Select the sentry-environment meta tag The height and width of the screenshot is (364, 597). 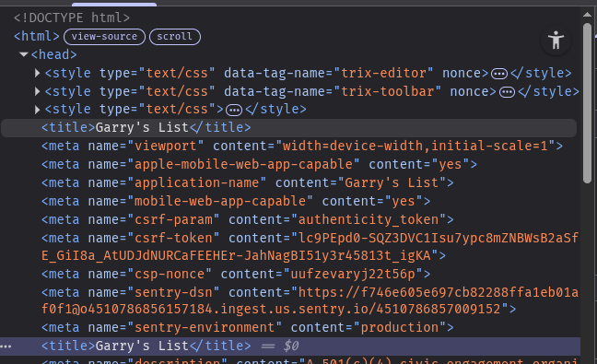coord(248,327)
